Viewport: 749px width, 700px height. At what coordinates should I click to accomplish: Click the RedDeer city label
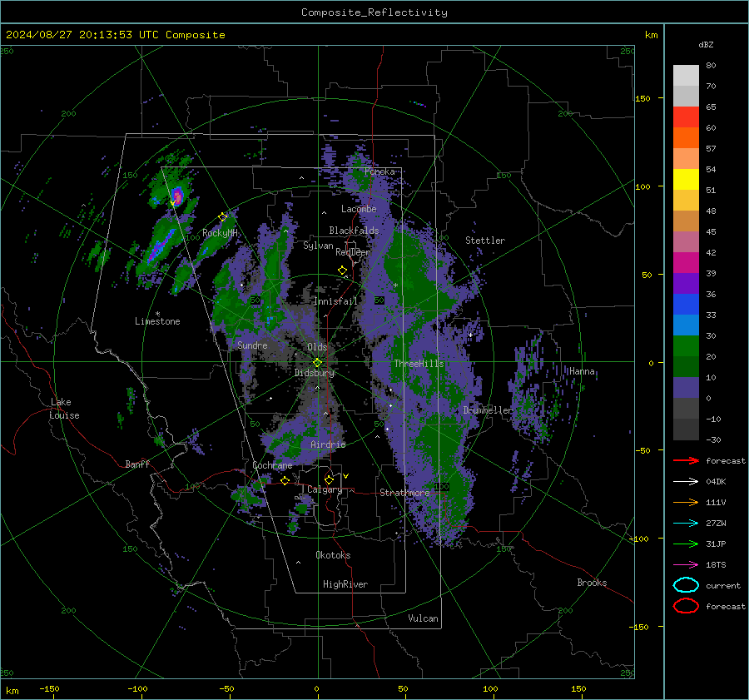click(x=353, y=252)
